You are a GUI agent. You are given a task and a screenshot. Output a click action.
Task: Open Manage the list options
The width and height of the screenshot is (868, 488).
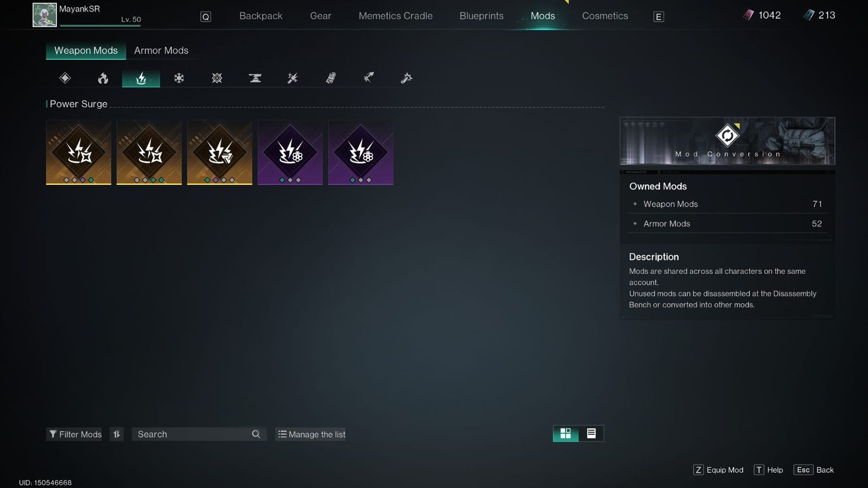pyautogui.click(x=310, y=434)
